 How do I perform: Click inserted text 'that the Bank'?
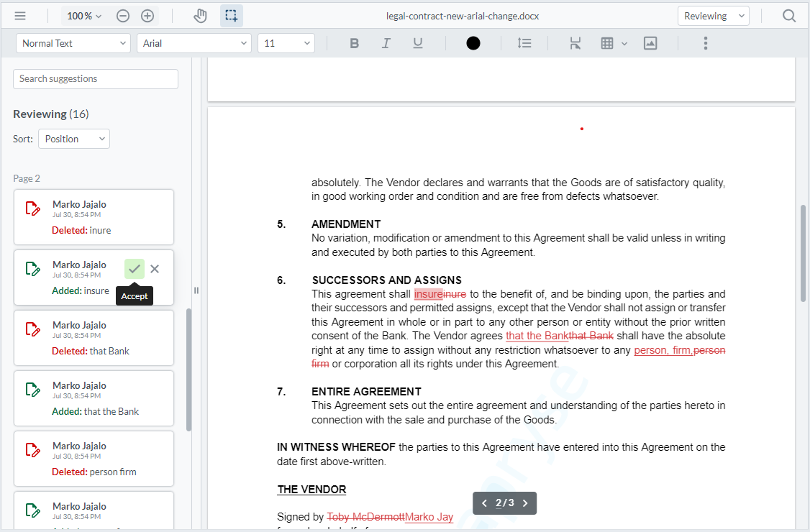pos(537,336)
